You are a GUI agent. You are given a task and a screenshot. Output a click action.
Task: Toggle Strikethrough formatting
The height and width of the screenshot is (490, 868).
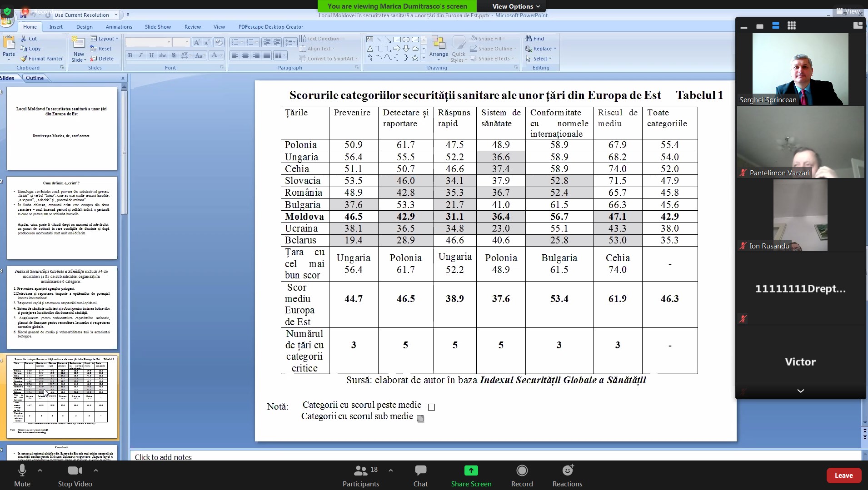coord(162,55)
